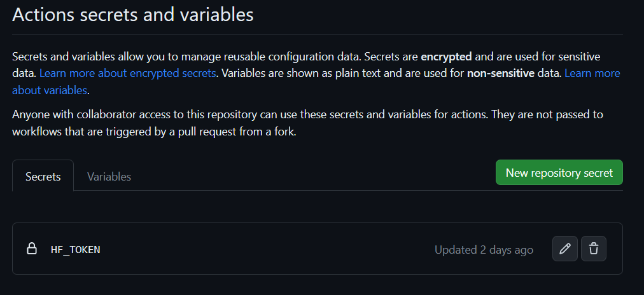
Task: Click empty space in the HF_TOKEN row
Action: (267, 249)
